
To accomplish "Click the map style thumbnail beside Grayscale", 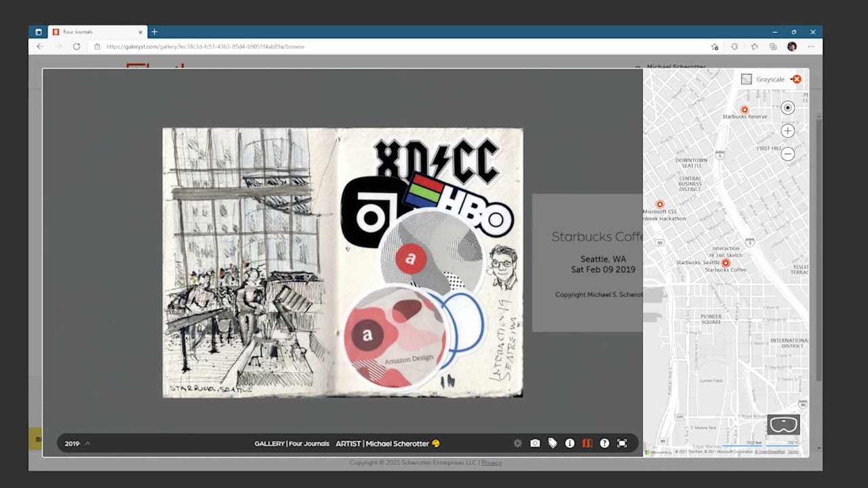I will (x=747, y=79).
